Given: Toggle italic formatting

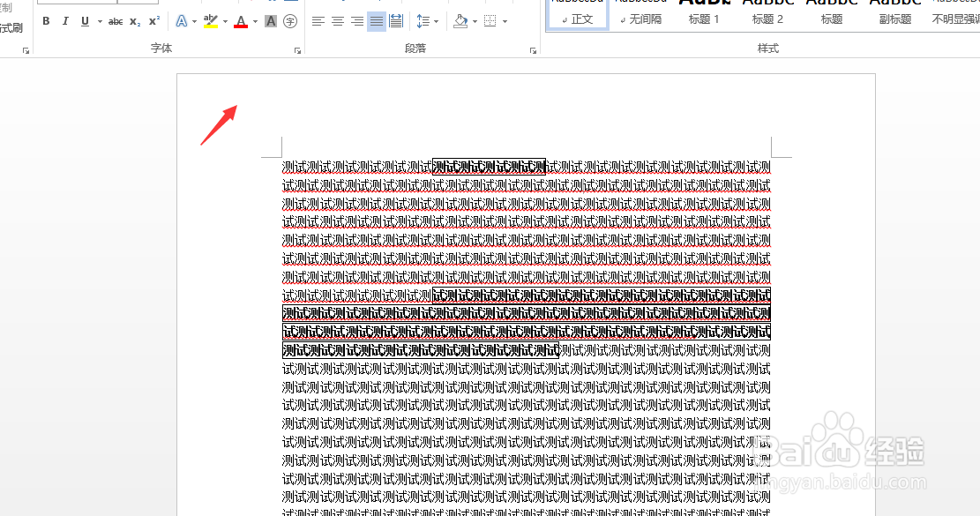Looking at the screenshot, I should pyautogui.click(x=65, y=21).
